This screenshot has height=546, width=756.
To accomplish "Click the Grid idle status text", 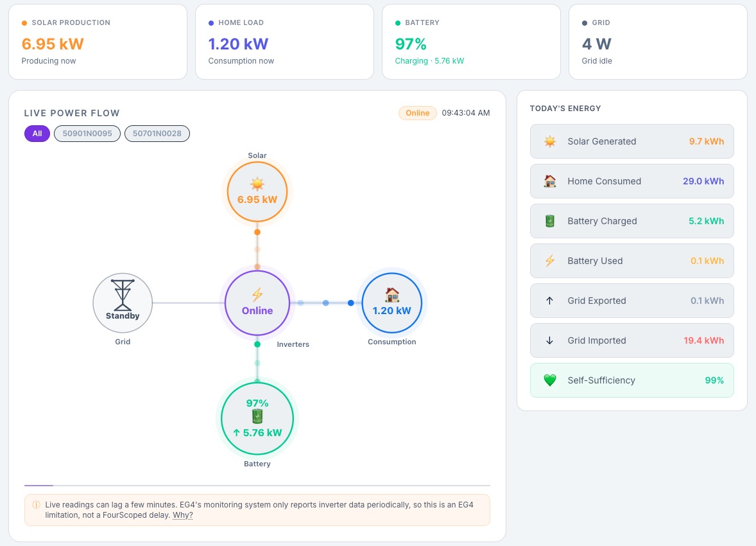I will [x=597, y=61].
